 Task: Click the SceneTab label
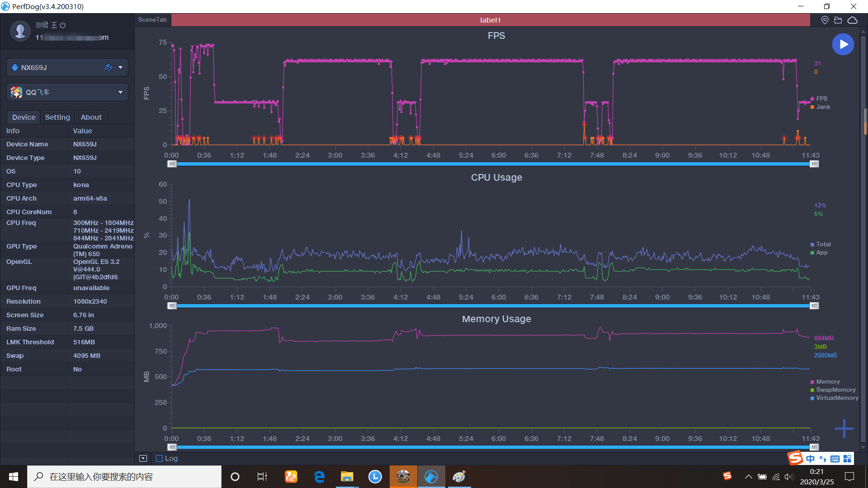(x=152, y=20)
